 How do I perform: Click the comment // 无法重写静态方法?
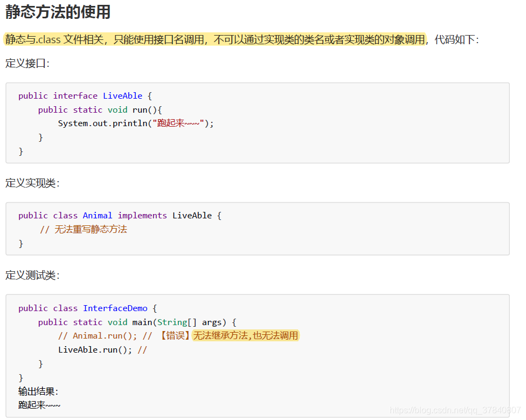click(x=84, y=230)
